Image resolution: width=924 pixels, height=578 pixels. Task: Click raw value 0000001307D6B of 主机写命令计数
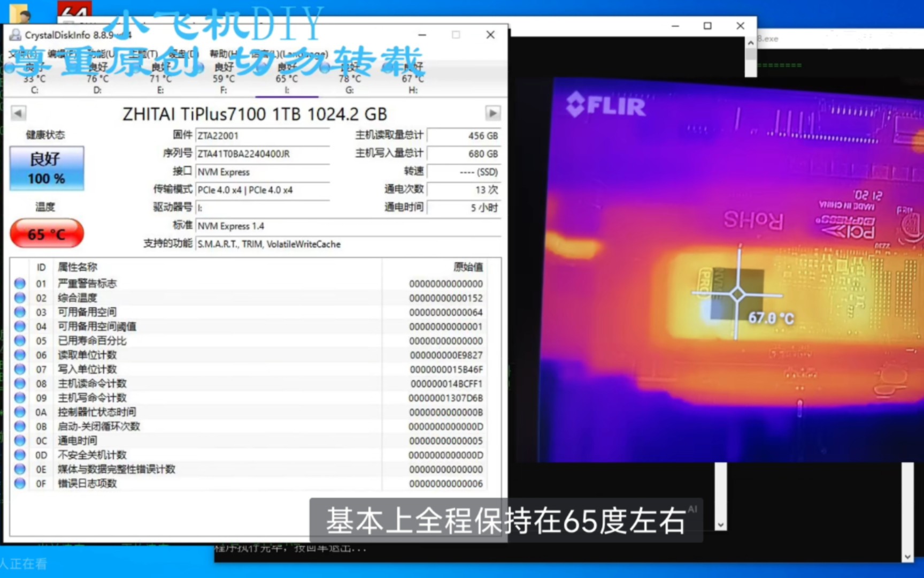pos(446,398)
